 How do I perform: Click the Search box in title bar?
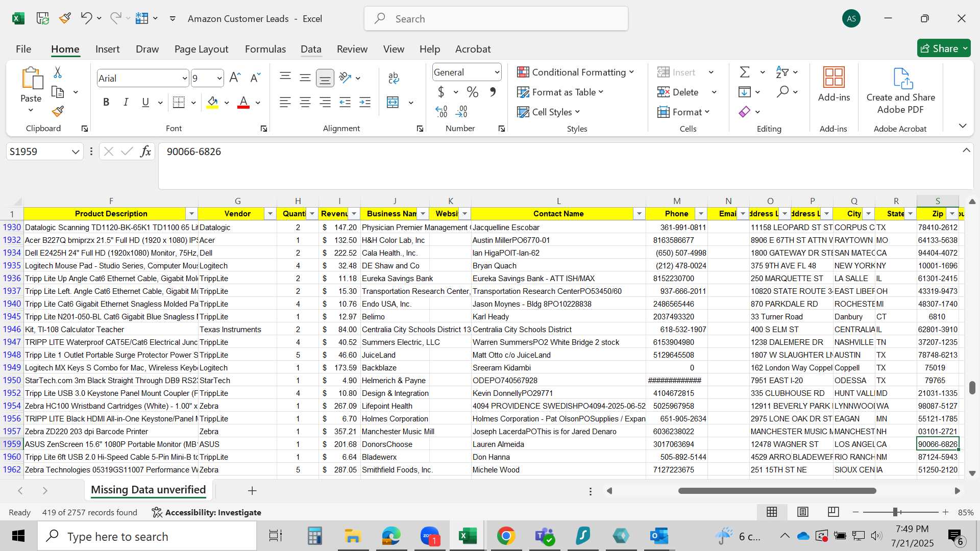[x=496, y=19]
